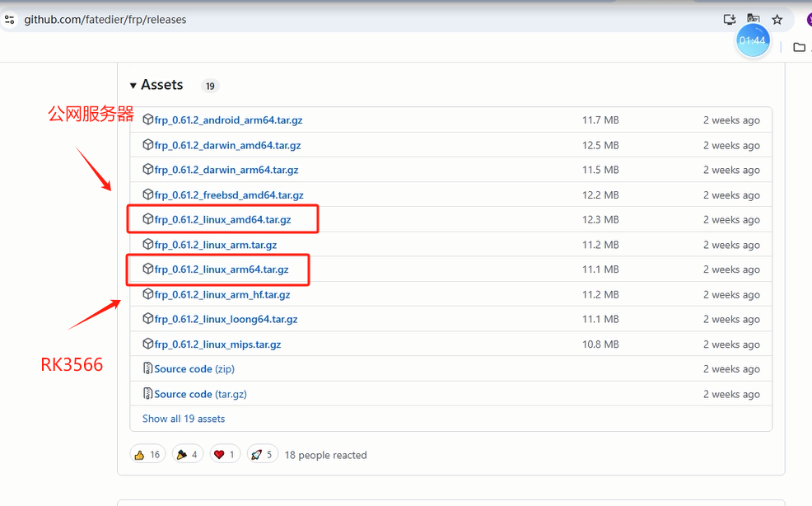
Task: Download frp_0.61.2_darwin_amd64.tar.gz
Action: coord(227,145)
